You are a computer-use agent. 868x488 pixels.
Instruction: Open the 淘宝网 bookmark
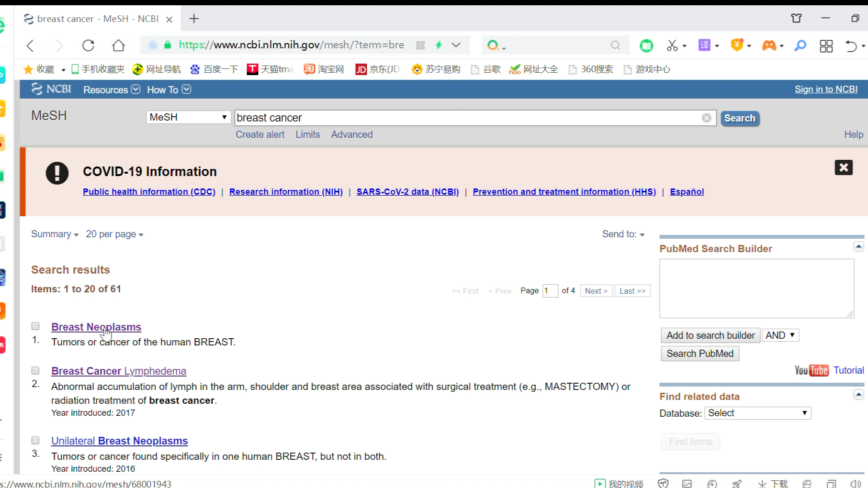coord(324,69)
